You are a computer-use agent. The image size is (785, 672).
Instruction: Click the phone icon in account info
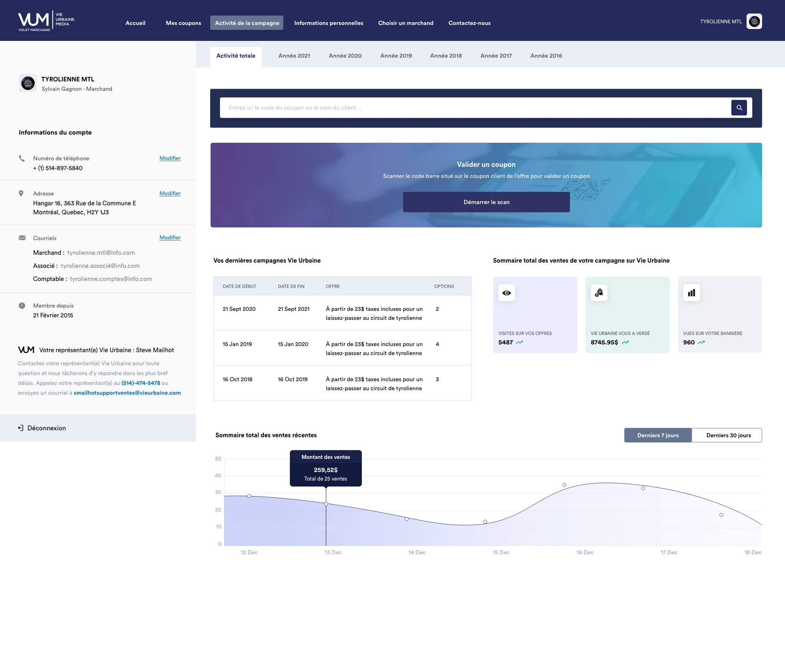point(22,158)
